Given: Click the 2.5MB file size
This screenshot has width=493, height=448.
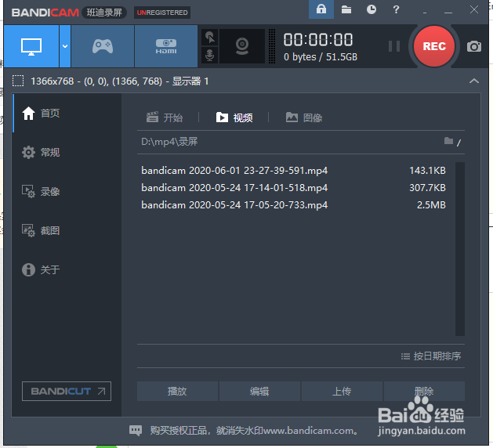Looking at the screenshot, I should 431,205.
